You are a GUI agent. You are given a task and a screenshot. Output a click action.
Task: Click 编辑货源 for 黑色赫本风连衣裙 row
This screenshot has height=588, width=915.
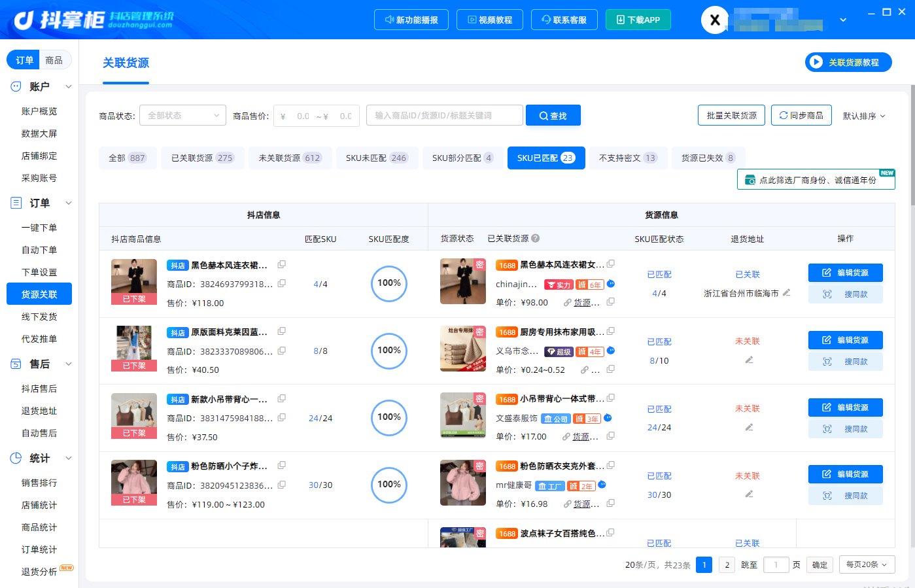click(846, 273)
